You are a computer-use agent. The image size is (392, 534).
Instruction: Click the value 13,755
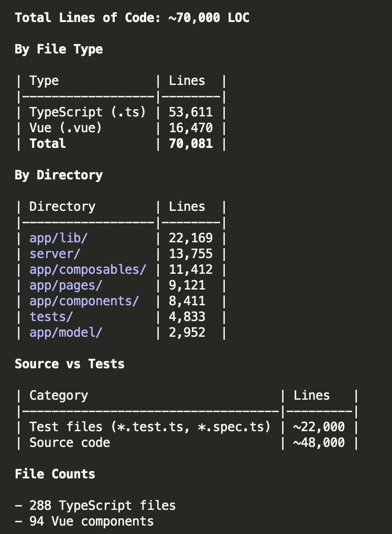point(191,254)
